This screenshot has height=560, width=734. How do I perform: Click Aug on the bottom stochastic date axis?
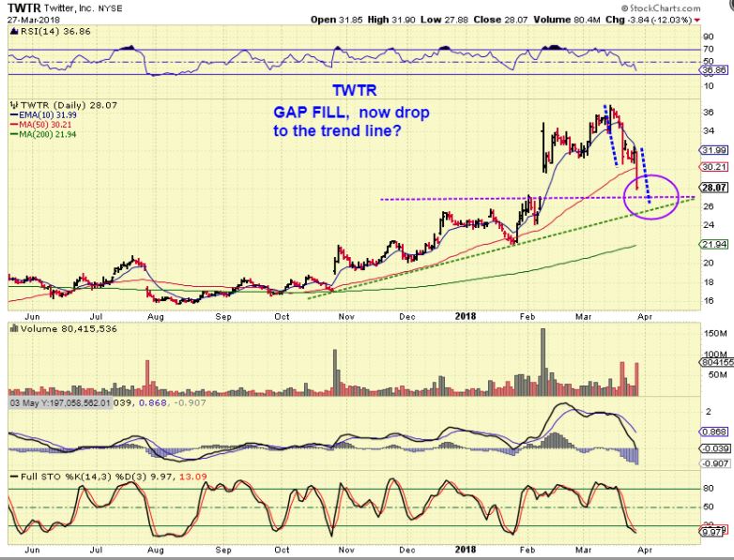click(x=156, y=550)
